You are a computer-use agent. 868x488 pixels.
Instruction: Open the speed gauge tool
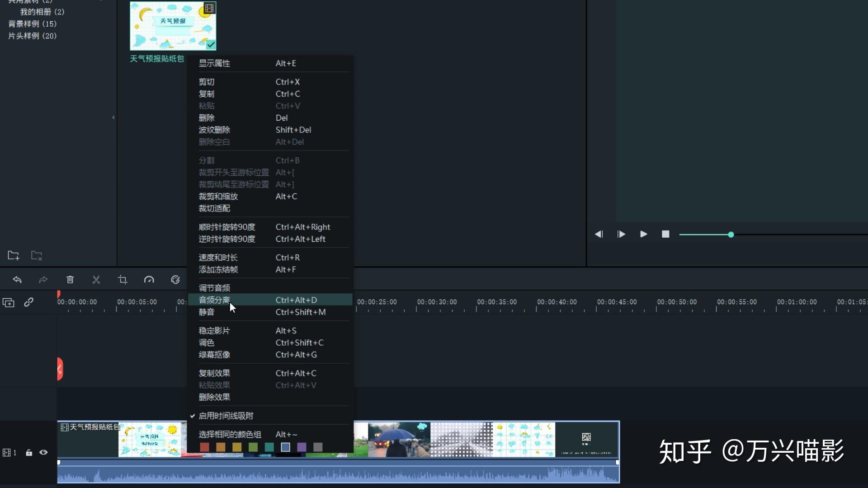149,280
